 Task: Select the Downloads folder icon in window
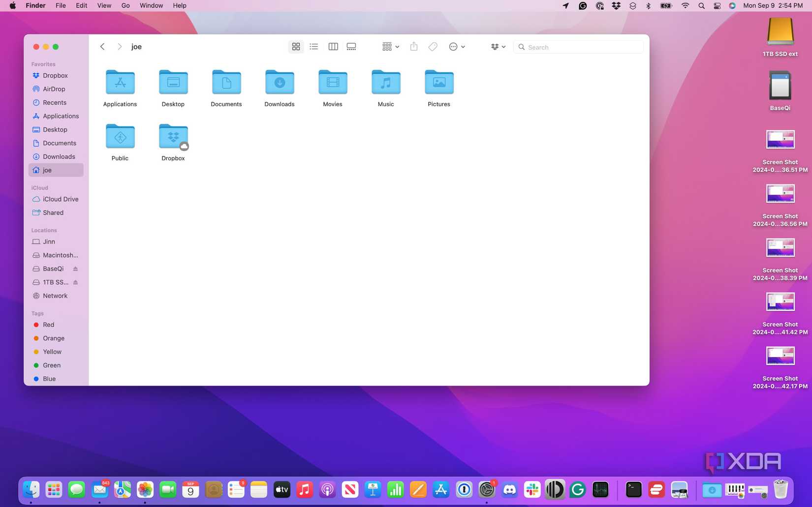(x=280, y=82)
